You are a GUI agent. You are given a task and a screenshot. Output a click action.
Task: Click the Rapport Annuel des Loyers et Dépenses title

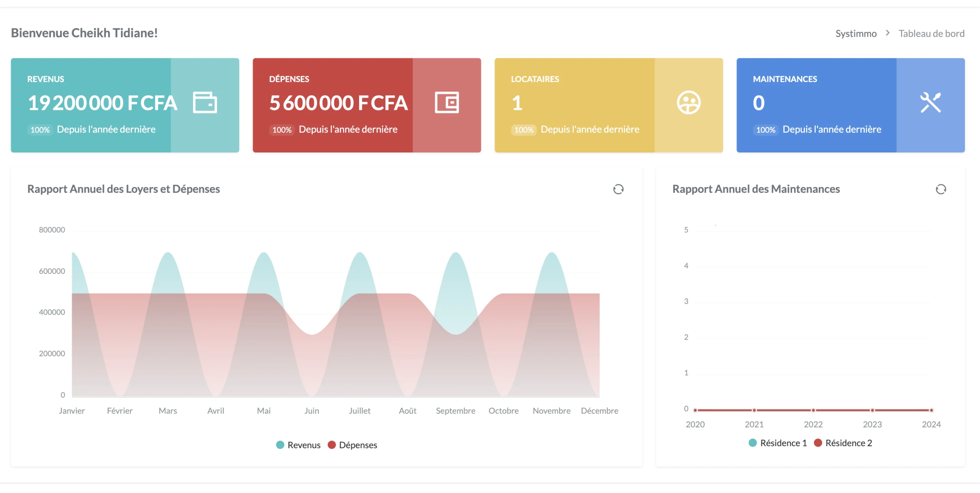point(124,189)
